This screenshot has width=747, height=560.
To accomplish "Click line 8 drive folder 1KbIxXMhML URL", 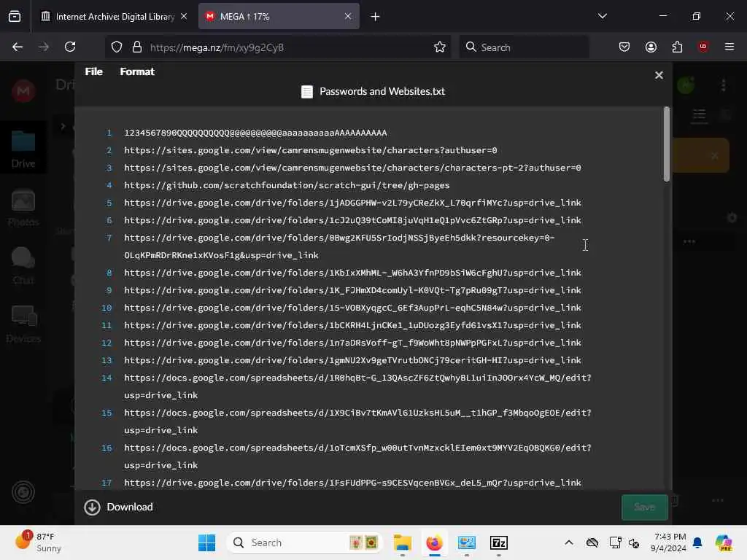I will [352, 273].
